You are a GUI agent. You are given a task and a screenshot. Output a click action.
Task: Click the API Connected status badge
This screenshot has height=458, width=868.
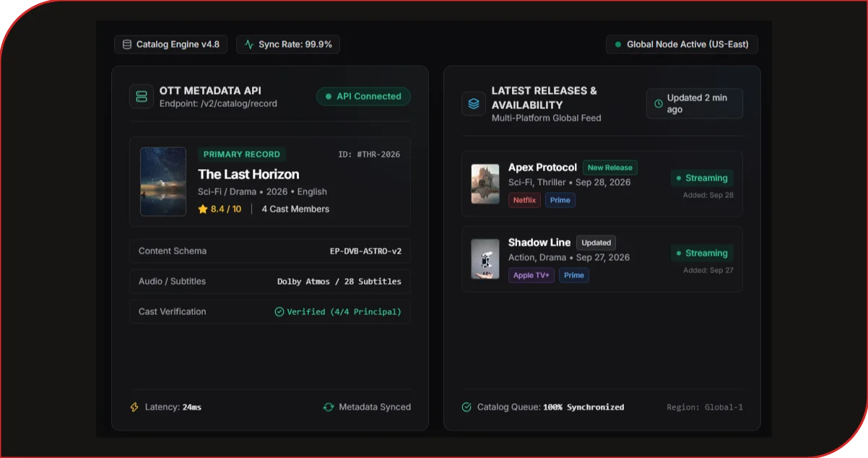point(363,97)
